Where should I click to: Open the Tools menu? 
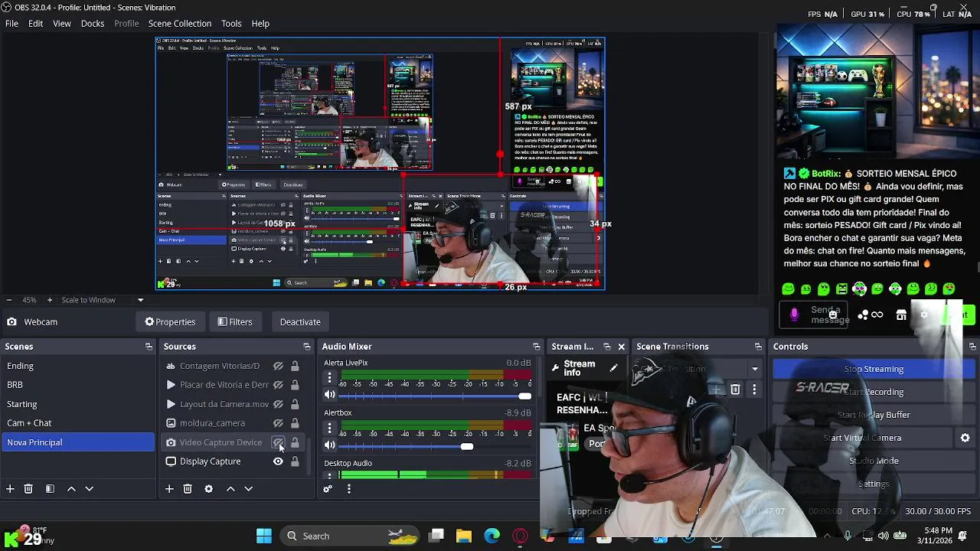[231, 24]
